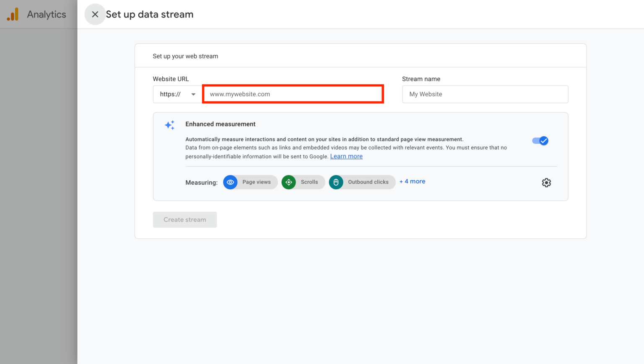Click the X to close data stream setup

[x=95, y=14]
